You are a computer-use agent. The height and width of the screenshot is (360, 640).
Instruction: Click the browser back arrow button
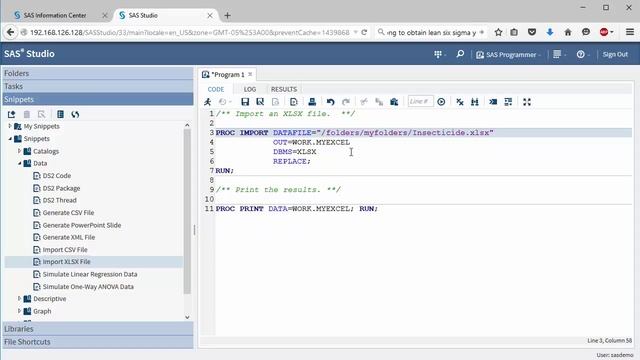[10, 32]
